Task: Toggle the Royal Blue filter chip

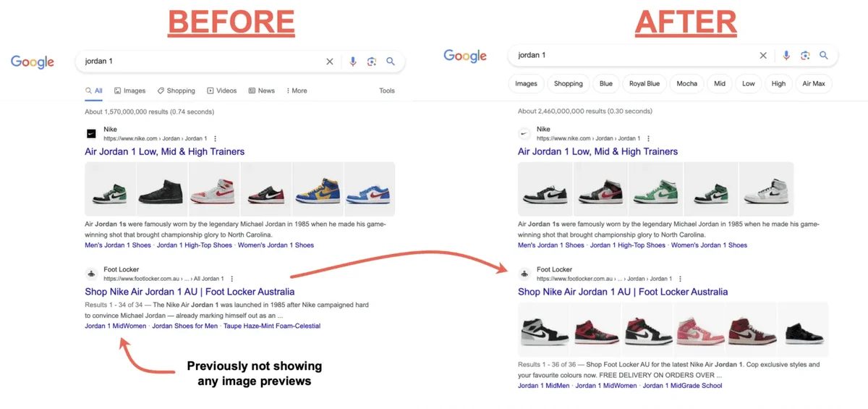Action: [x=644, y=84]
